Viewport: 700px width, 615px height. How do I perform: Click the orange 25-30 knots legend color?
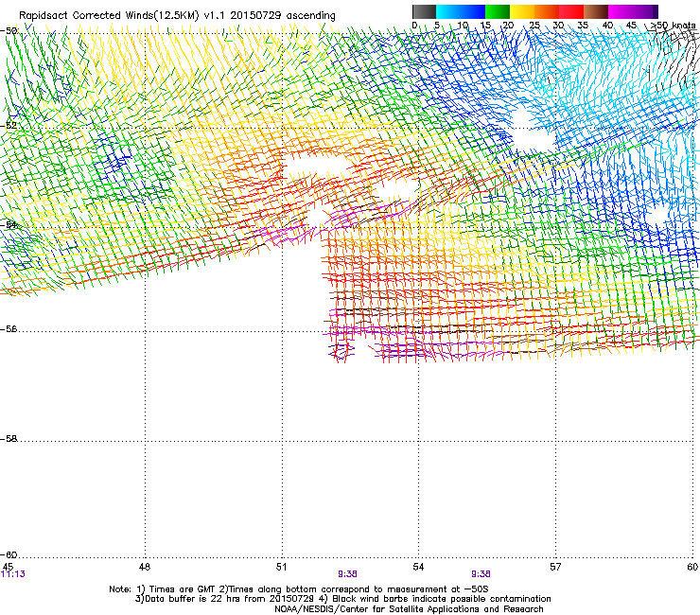[547, 11]
